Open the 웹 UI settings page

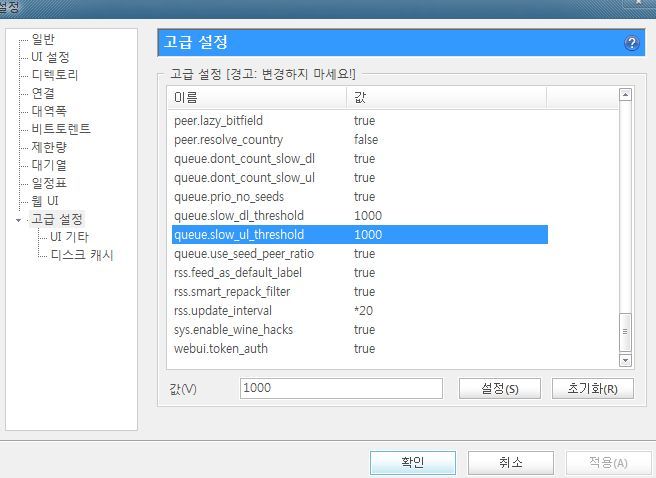[45, 201]
